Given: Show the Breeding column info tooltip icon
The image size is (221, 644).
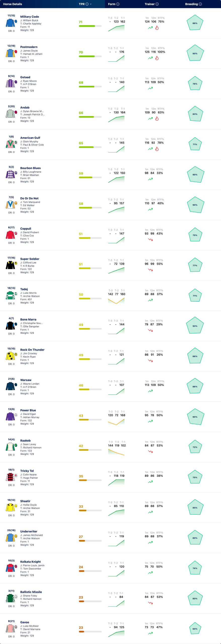Looking at the screenshot, I should (x=200, y=4).
